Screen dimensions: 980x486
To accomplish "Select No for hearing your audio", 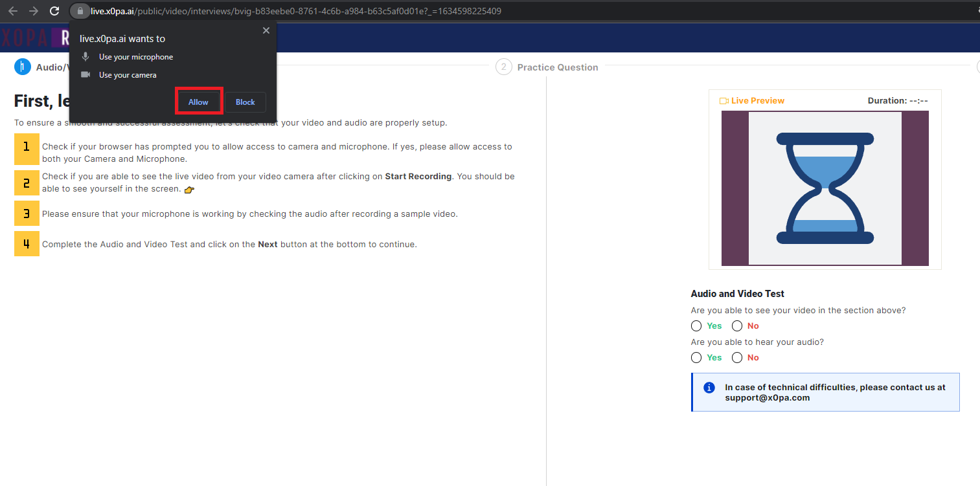I will point(737,358).
